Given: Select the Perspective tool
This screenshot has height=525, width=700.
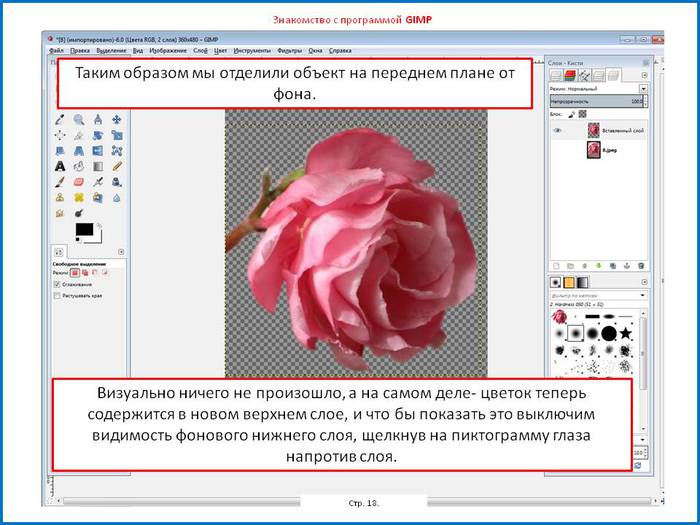Looking at the screenshot, I should [x=79, y=151].
